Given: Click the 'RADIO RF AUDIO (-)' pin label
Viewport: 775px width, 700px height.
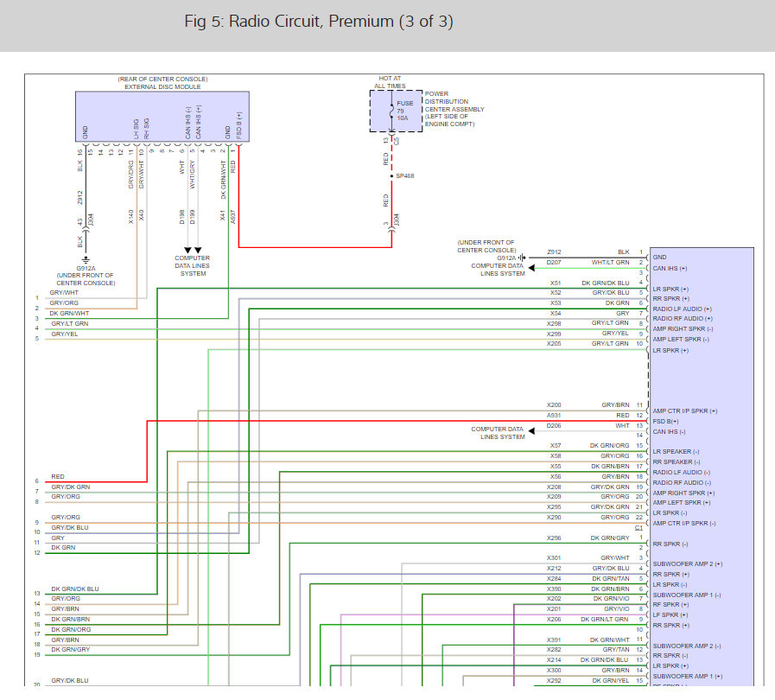Looking at the screenshot, I should (682, 483).
